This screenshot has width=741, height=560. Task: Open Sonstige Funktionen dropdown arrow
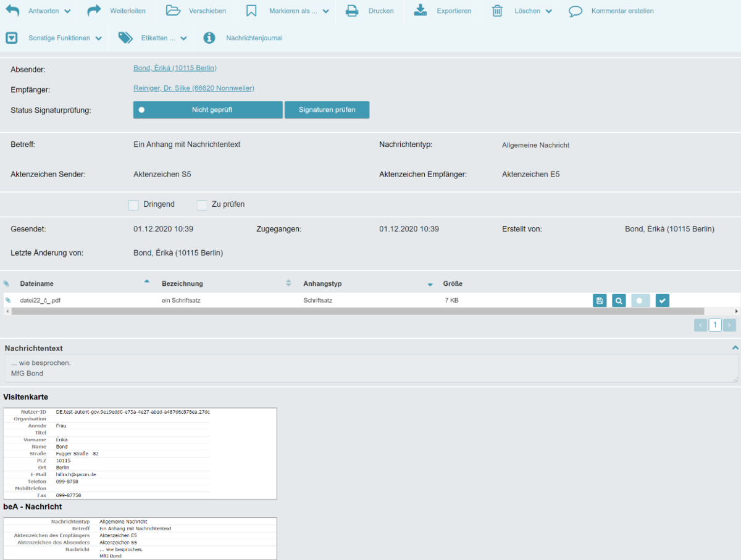click(98, 38)
